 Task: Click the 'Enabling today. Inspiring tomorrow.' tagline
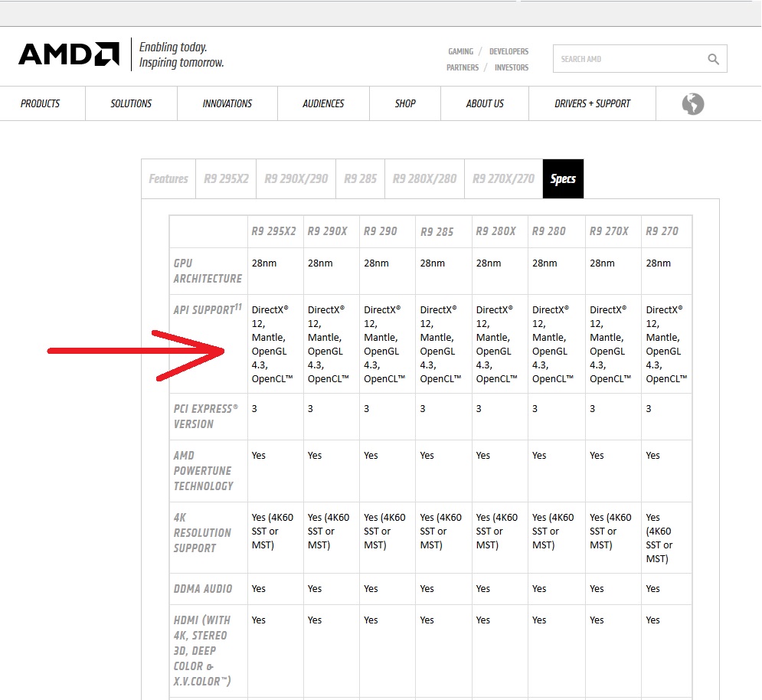click(182, 54)
